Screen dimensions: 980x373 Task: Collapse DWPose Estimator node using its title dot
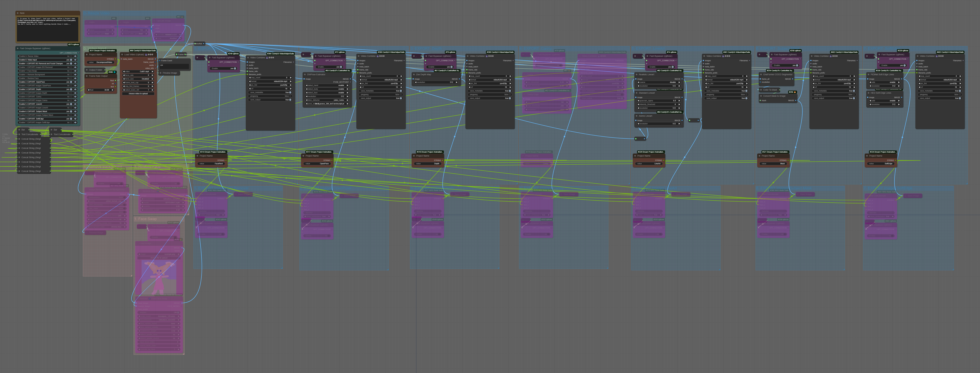click(305, 75)
